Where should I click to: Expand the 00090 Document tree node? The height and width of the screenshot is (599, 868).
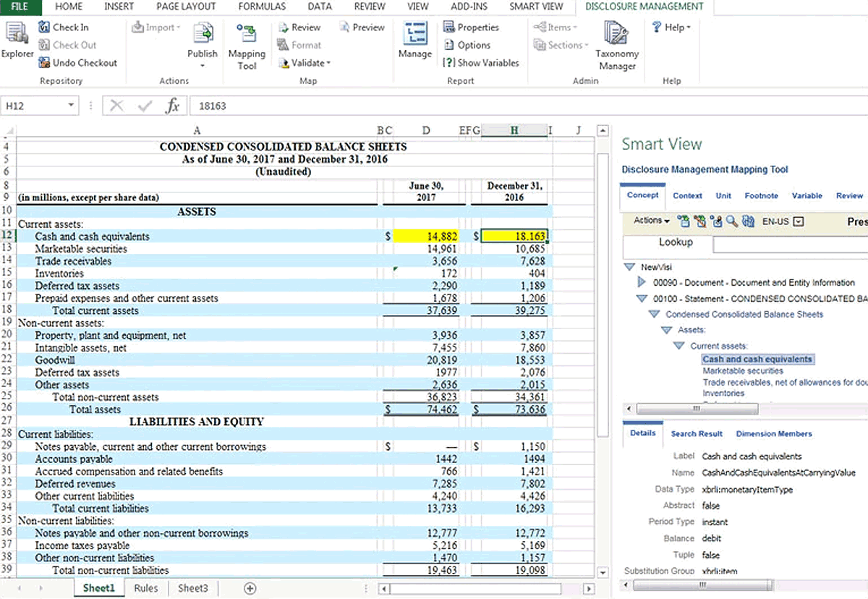(642, 282)
